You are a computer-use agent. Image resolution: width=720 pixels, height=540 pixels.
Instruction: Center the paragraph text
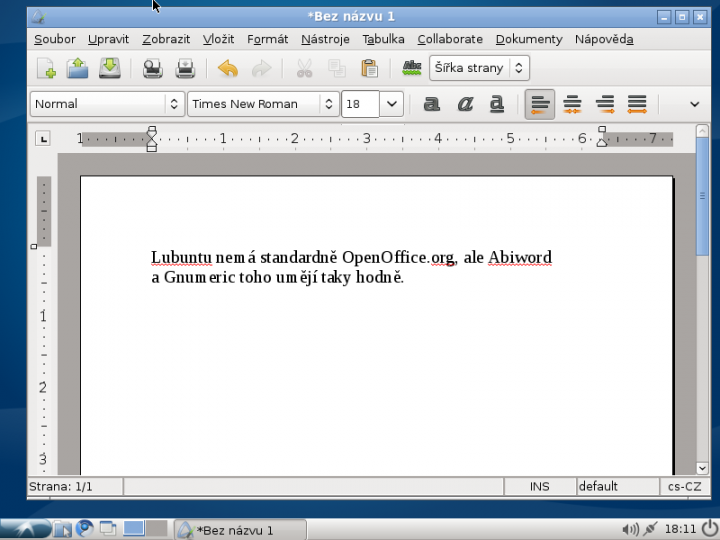coord(572,105)
